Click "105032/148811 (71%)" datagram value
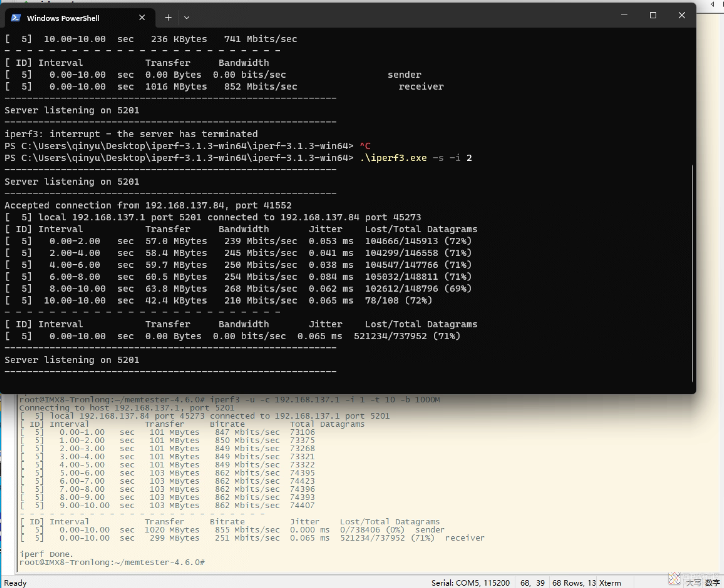The image size is (724, 588). [x=418, y=277]
